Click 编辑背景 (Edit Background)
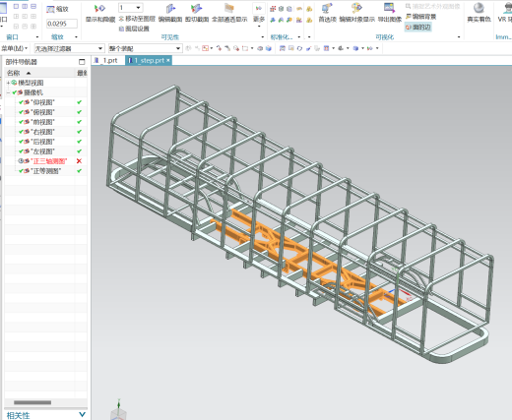This screenshot has width=512, height=420. (x=420, y=17)
